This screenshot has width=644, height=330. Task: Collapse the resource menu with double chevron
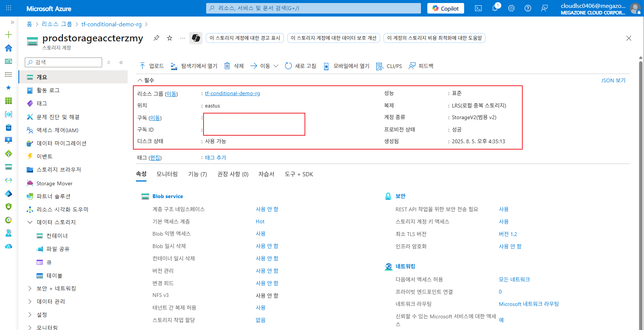[x=121, y=62]
